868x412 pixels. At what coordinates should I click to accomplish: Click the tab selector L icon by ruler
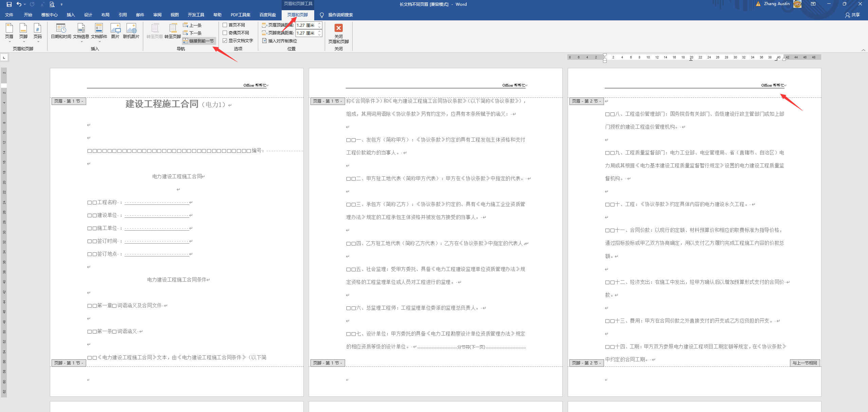[4, 57]
